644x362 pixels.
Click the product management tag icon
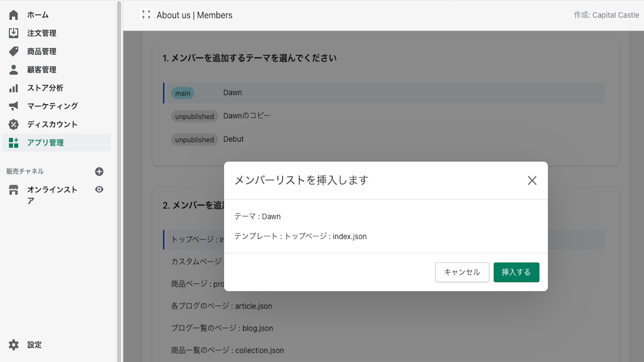[x=14, y=51]
